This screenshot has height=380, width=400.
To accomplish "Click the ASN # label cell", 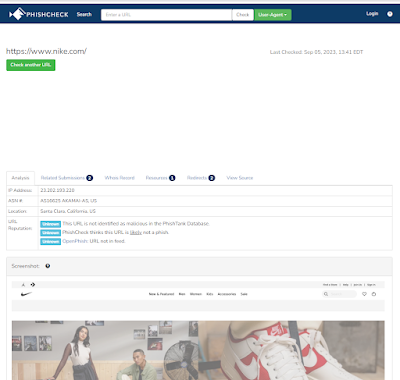I will 22,201.
